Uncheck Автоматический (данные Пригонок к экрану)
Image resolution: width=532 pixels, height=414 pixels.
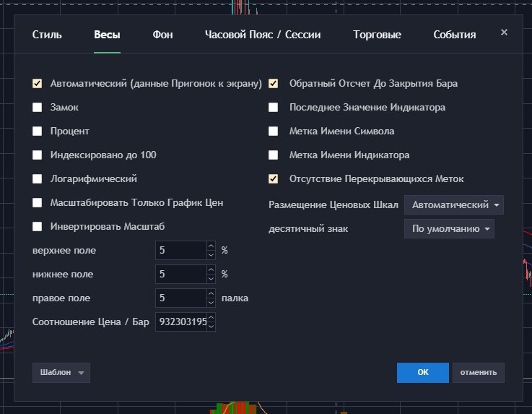tap(38, 84)
